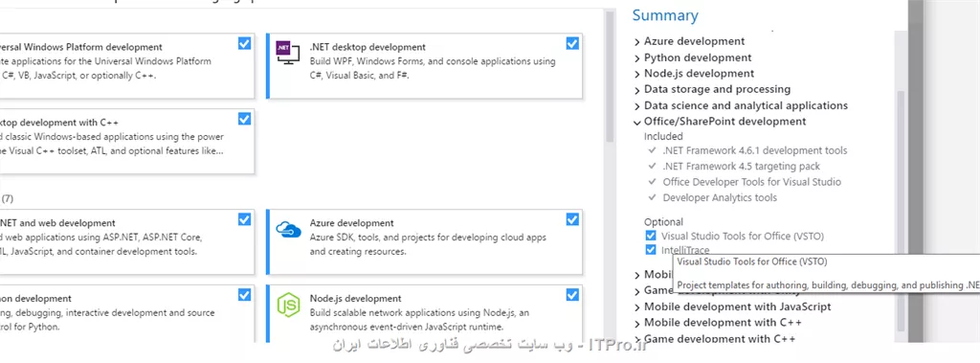Uncheck Azure development workload checkbox
The image size is (980, 363).
572,219
